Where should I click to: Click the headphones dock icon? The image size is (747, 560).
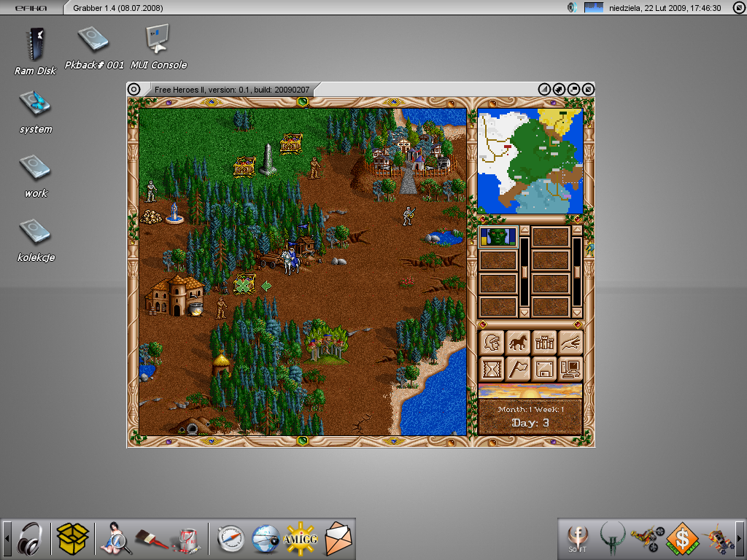30,539
